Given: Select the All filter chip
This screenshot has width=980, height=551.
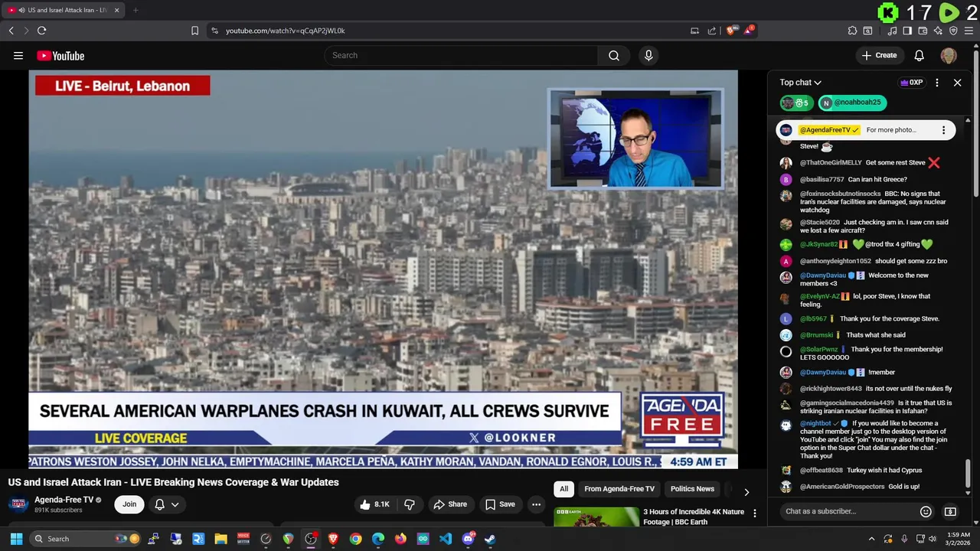Looking at the screenshot, I should click(x=564, y=489).
